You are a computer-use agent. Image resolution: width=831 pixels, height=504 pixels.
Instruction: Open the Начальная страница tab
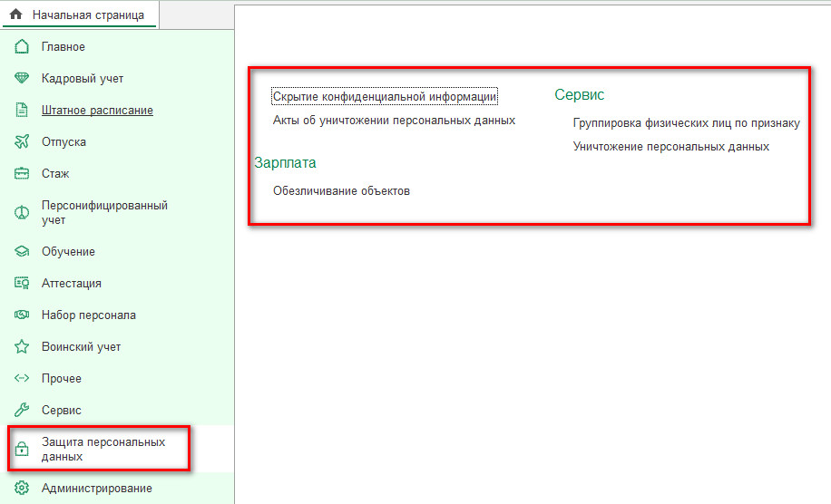[88, 15]
